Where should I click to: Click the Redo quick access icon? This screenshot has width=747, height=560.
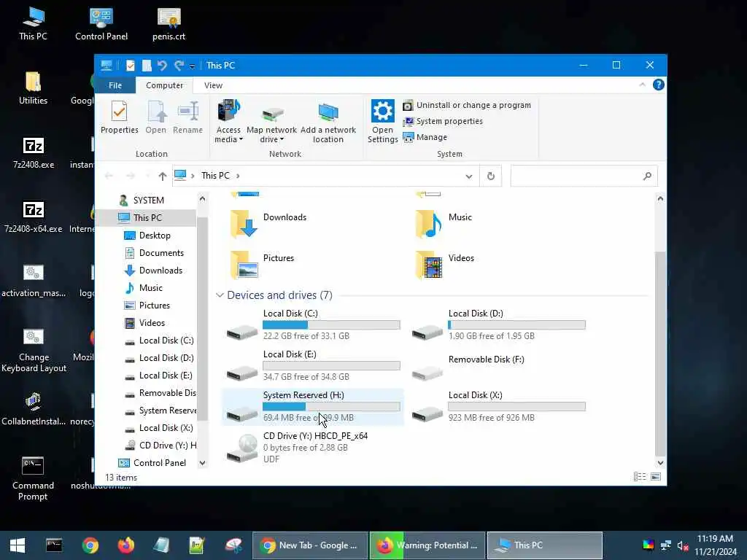point(179,65)
